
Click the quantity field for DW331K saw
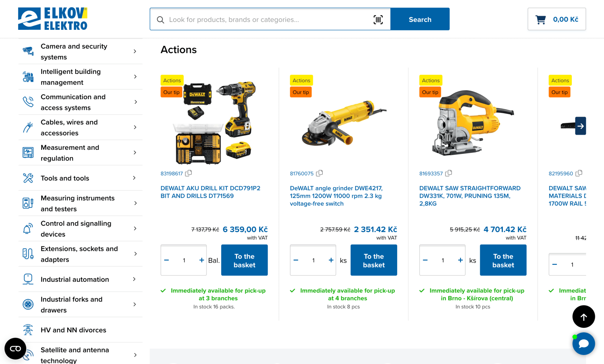443,260
